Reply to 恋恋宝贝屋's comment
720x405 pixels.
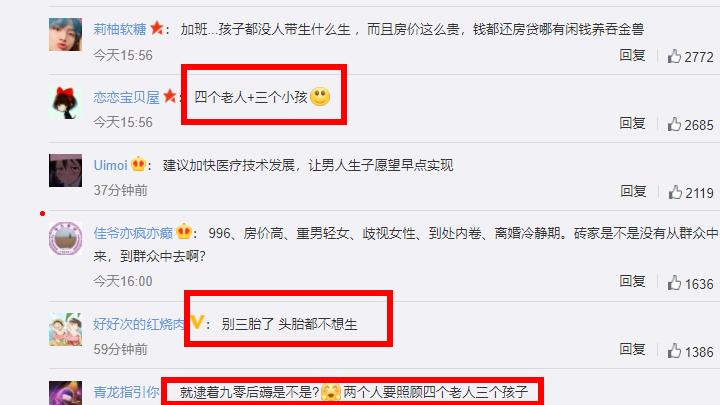coord(632,123)
